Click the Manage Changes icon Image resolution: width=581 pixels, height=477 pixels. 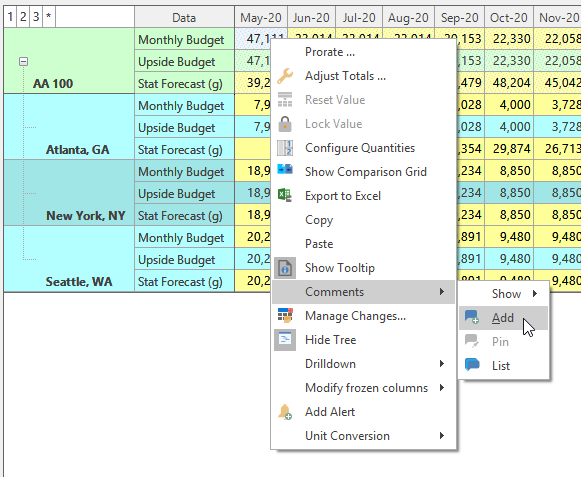pos(285,315)
